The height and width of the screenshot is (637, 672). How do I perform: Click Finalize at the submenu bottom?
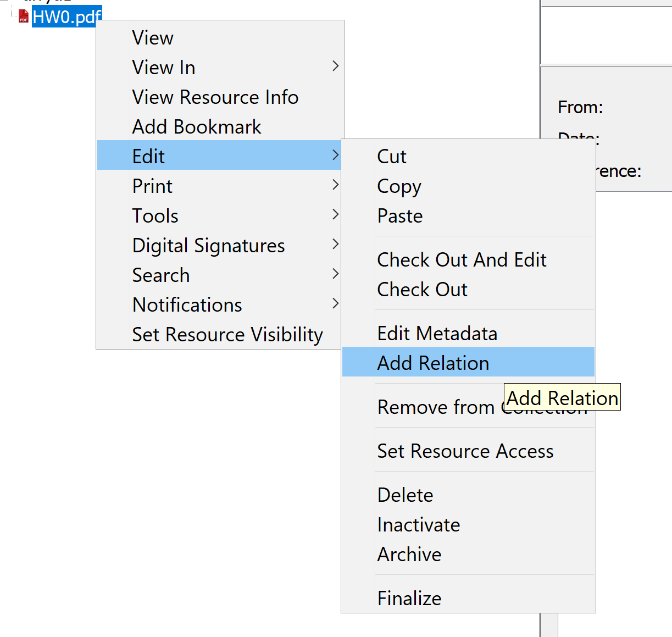click(x=409, y=599)
